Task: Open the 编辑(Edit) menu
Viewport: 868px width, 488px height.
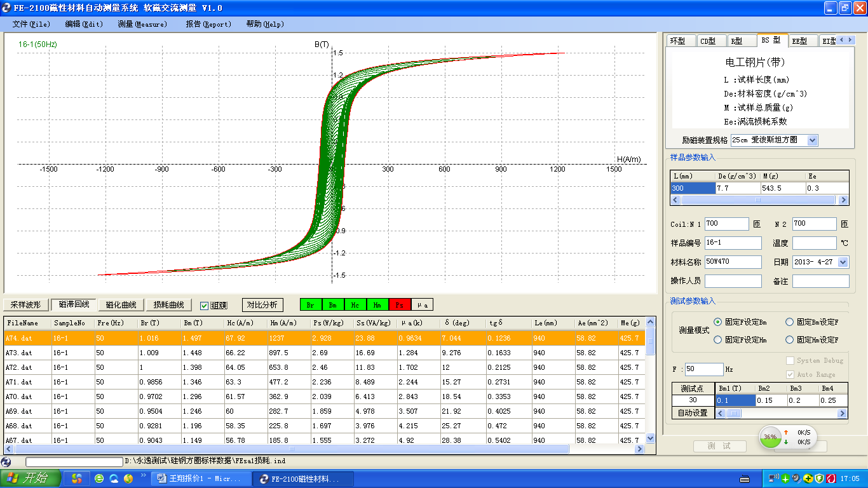Action: tap(84, 24)
